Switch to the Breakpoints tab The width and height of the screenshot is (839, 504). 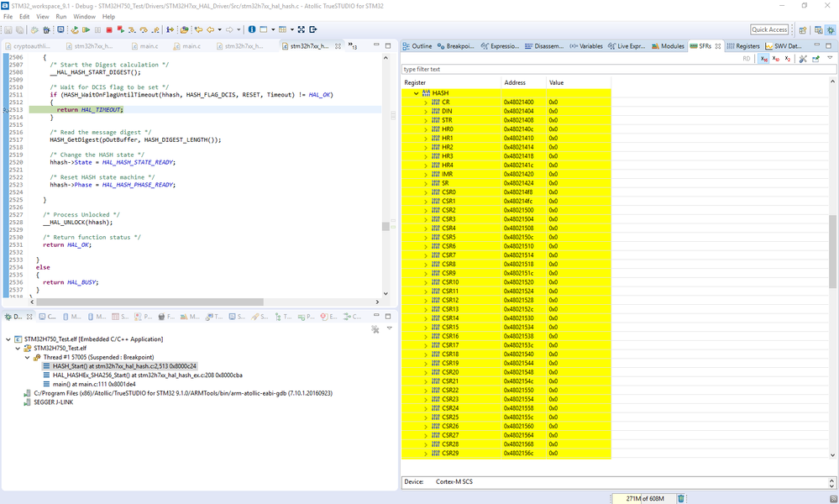[456, 46]
